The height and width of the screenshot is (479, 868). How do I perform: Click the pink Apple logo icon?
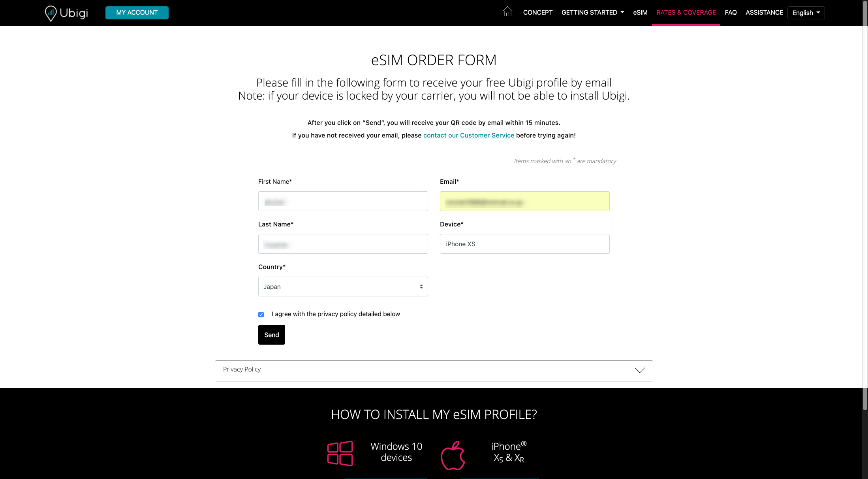pyautogui.click(x=453, y=455)
